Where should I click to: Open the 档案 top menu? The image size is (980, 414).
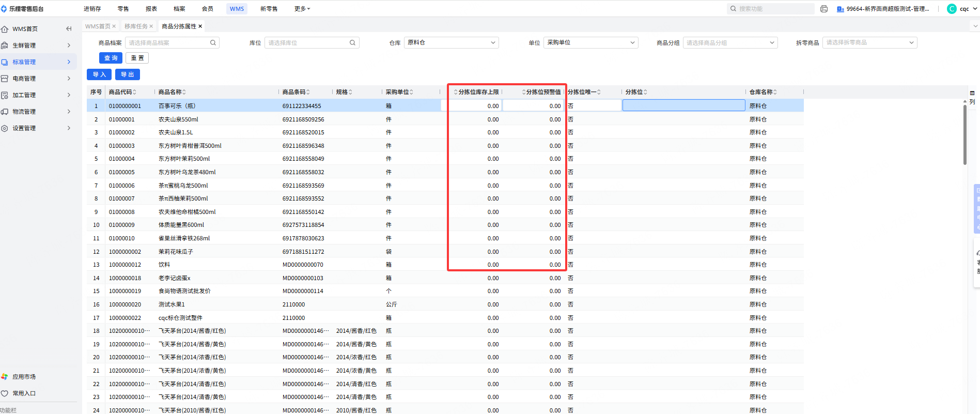pos(179,9)
